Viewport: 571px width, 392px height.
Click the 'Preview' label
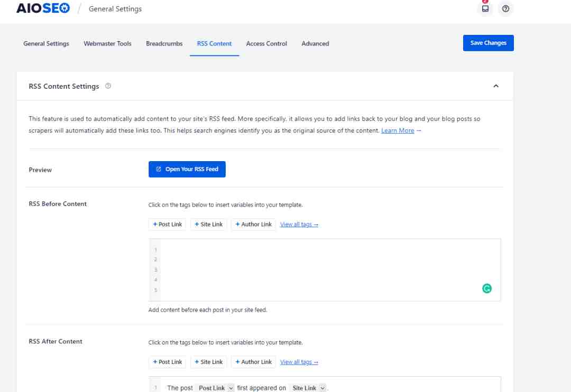(40, 170)
